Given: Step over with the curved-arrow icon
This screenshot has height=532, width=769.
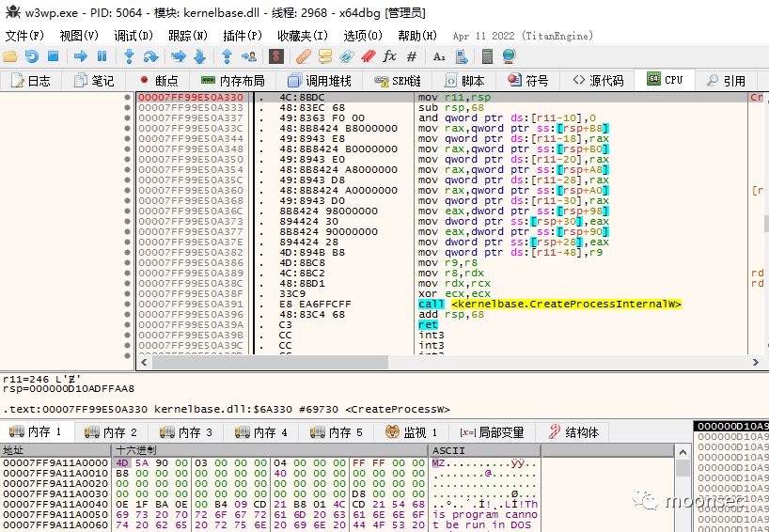Looking at the screenshot, I should [150, 56].
